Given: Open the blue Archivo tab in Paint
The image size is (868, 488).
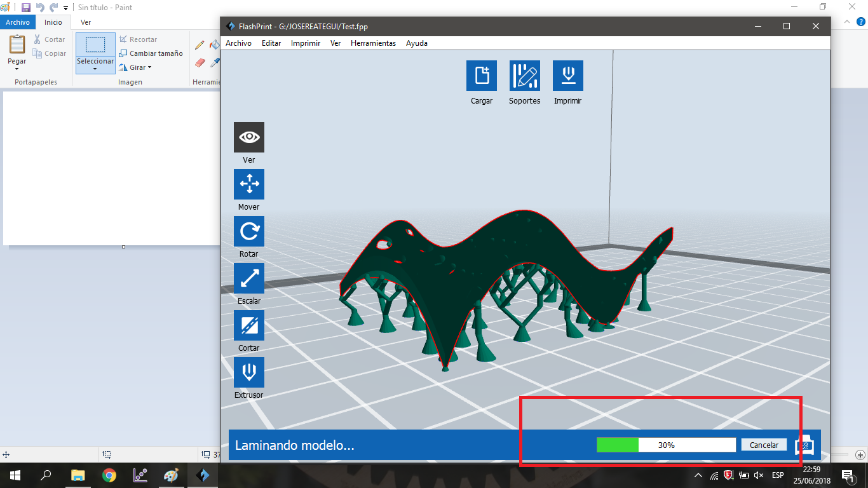Looking at the screenshot, I should click(x=18, y=22).
